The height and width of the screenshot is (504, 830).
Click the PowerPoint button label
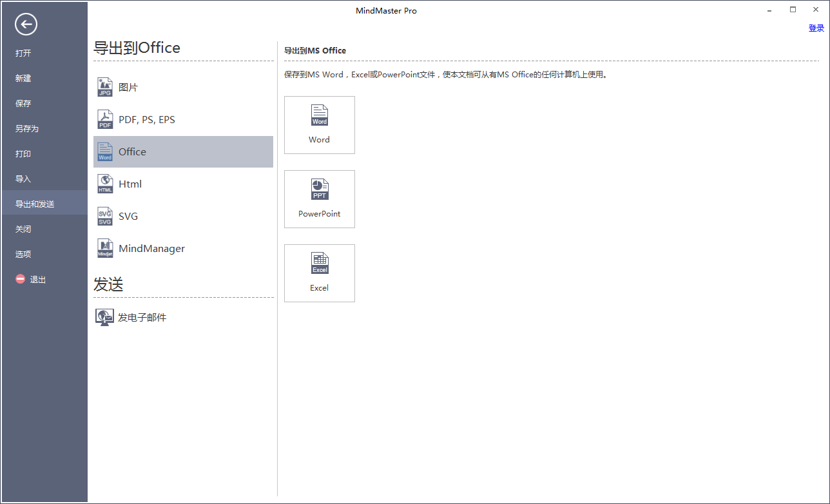[319, 213]
